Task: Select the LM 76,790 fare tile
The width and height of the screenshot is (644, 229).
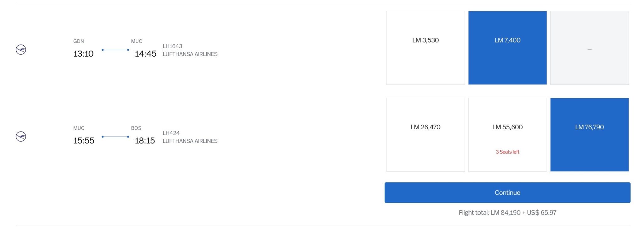Action: (x=590, y=135)
